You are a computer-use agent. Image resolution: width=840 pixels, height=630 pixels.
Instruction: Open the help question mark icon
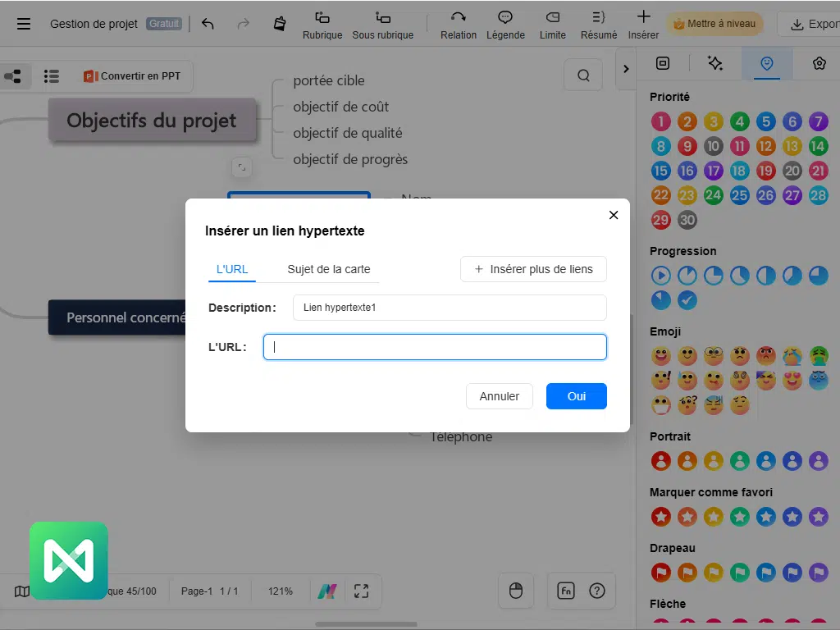pyautogui.click(x=597, y=591)
